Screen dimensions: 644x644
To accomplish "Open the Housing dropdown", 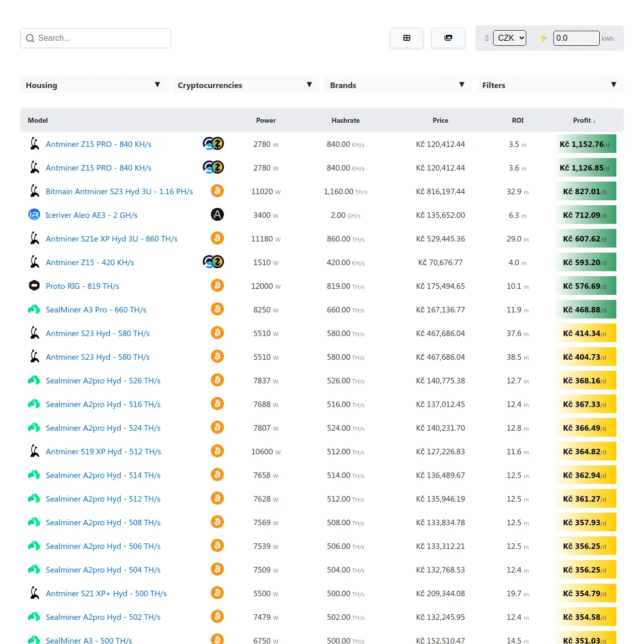I will pos(94,85).
